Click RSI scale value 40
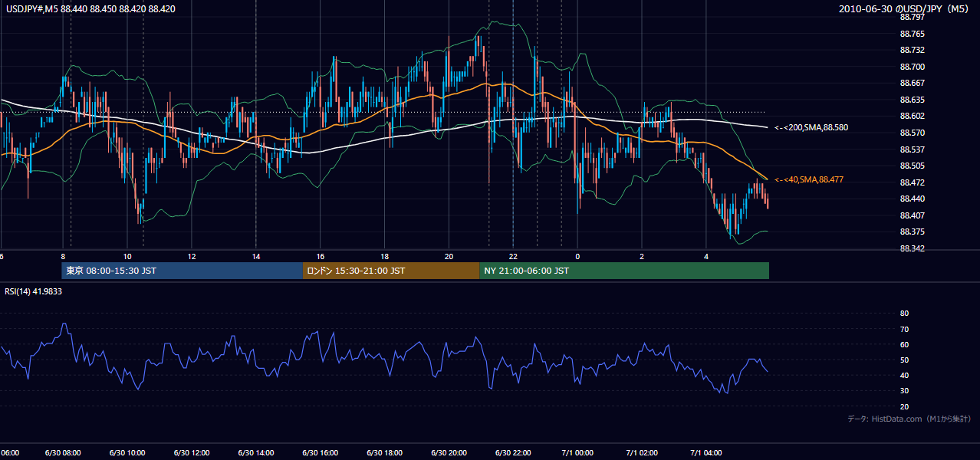The width and height of the screenshot is (980, 460). 904,375
